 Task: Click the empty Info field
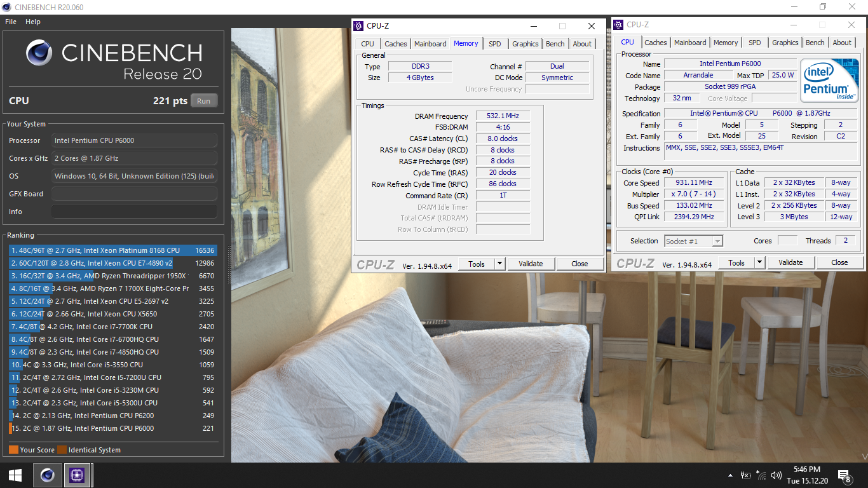coord(134,212)
